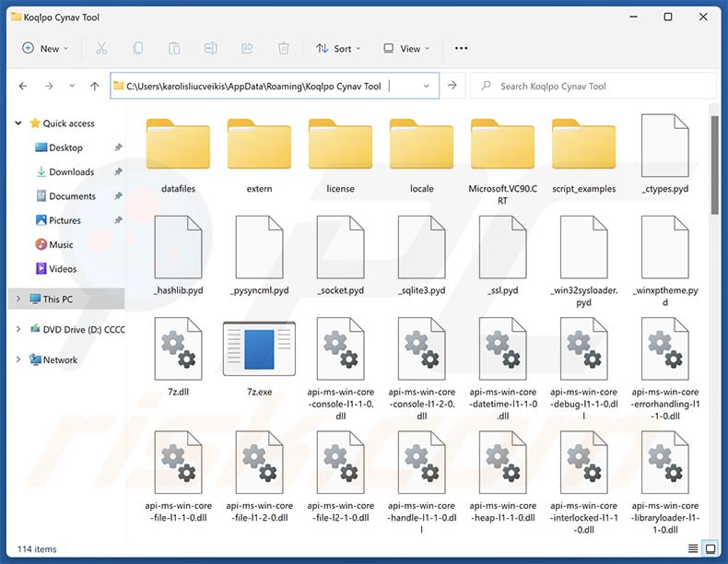Select api-ms-win-core-handle-l1-1-0.dll file
The image size is (728, 564).
(x=421, y=483)
